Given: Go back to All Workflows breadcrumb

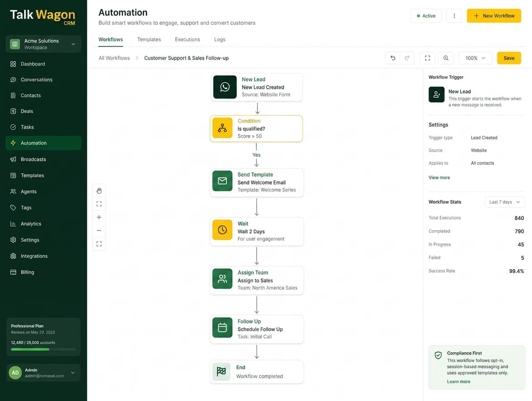Looking at the screenshot, I should [114, 58].
